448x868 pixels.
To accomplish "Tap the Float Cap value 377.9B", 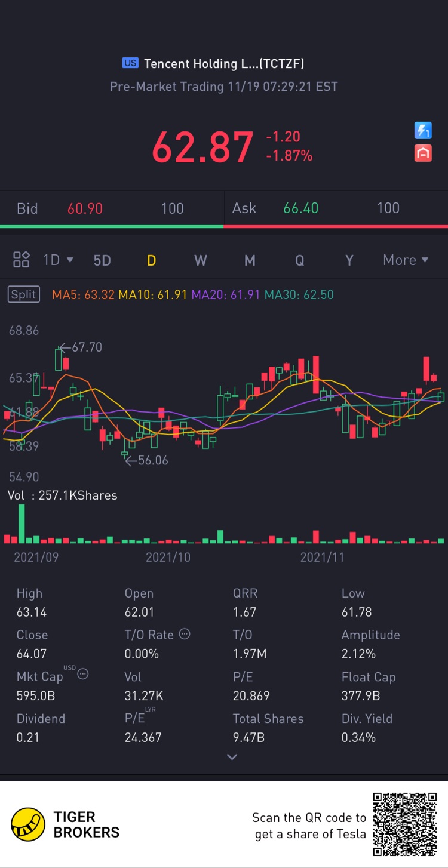I will (x=361, y=695).
